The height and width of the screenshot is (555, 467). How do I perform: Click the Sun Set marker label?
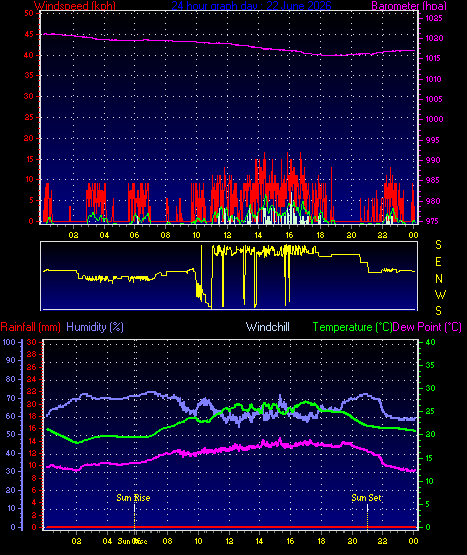pos(366,498)
